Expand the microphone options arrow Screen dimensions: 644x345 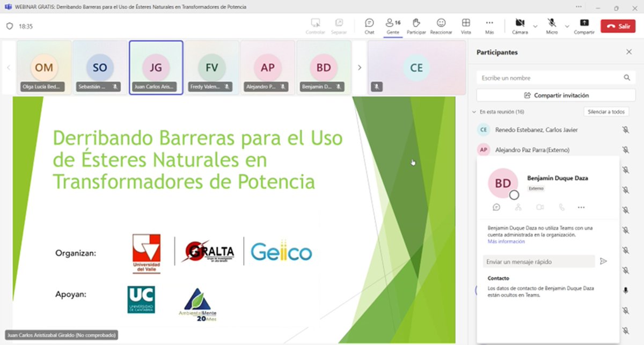(567, 26)
